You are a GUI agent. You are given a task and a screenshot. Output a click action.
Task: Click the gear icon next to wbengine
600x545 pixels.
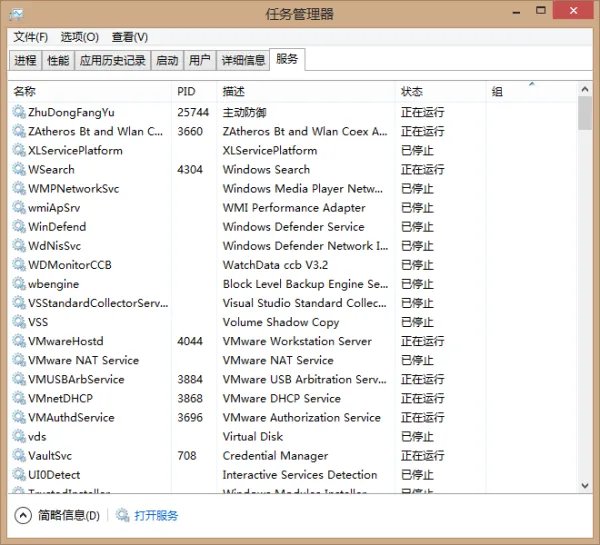pyautogui.click(x=19, y=284)
